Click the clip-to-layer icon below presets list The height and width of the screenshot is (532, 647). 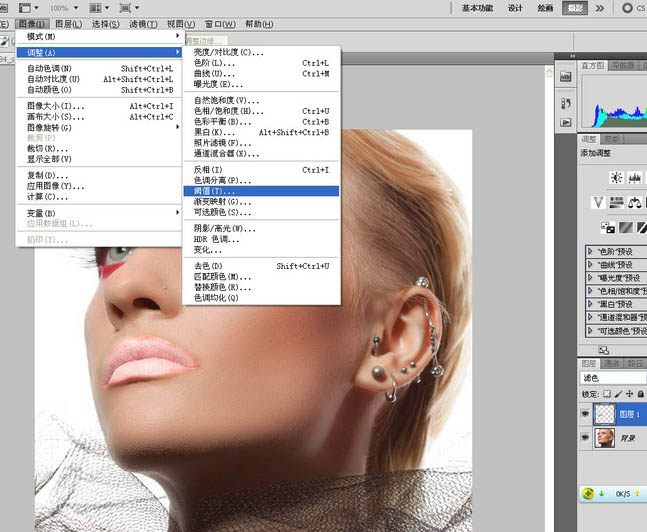pos(604,350)
